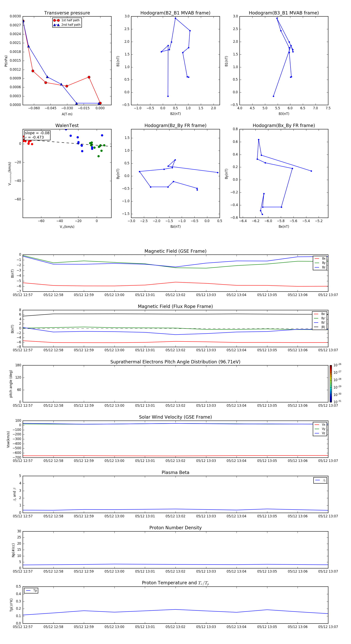Click the 'Bz(nT)' x-axis label
The image size is (351, 644).
coord(175,227)
